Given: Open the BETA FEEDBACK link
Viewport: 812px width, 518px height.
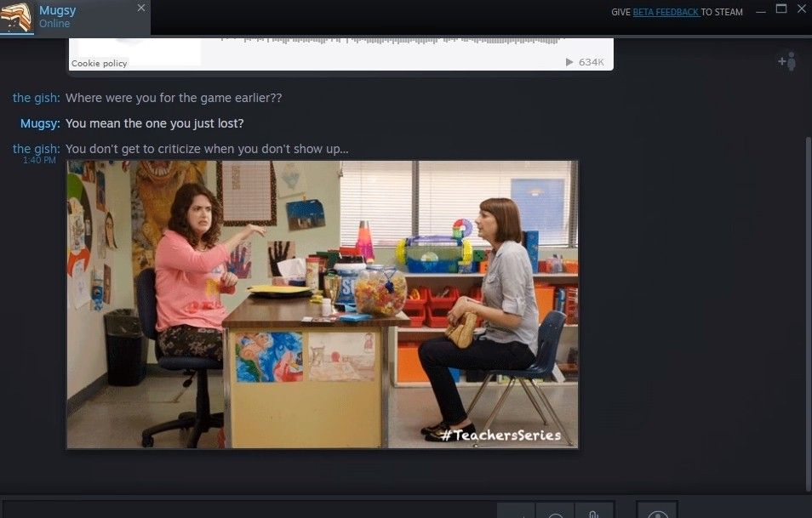Looking at the screenshot, I should point(666,12).
